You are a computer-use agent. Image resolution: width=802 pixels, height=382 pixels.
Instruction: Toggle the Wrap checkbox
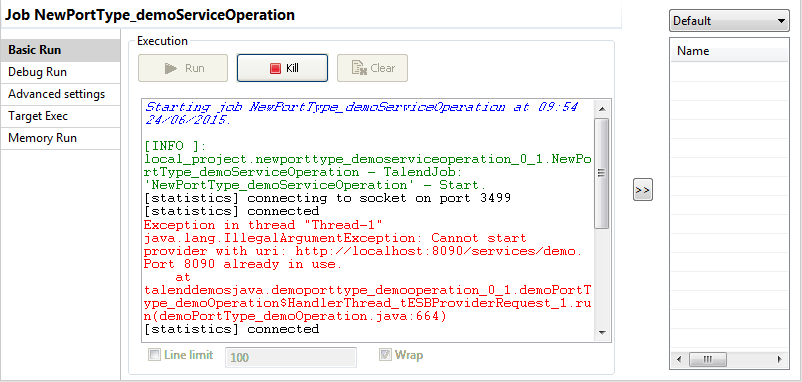385,354
